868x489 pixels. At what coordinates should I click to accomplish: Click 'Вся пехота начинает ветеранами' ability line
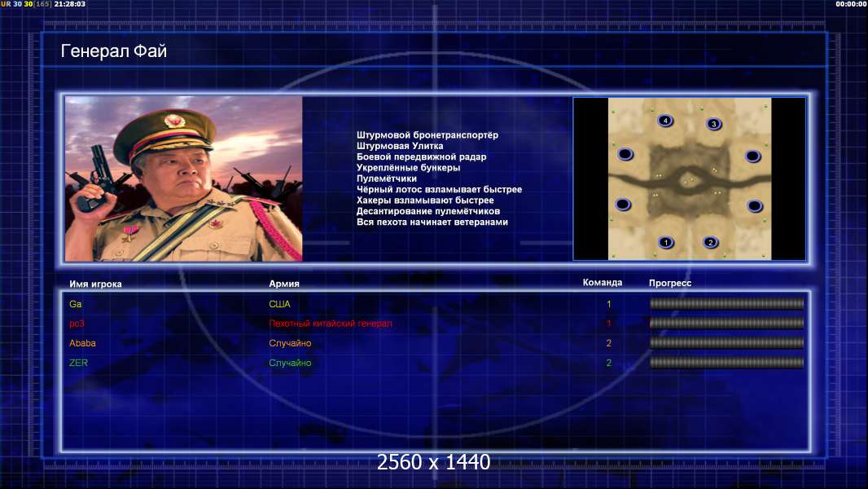432,222
